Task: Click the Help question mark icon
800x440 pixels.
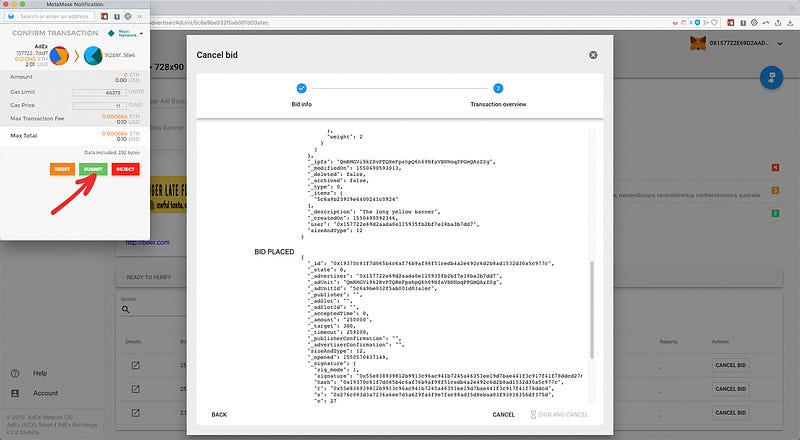Action: (x=15, y=373)
